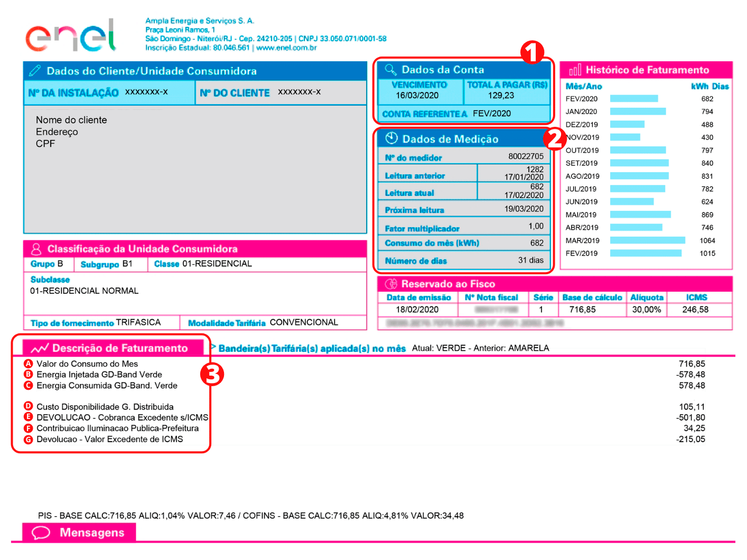
Task: Click the bar chart icon in Histórico de Faturamento
Action: tap(575, 70)
